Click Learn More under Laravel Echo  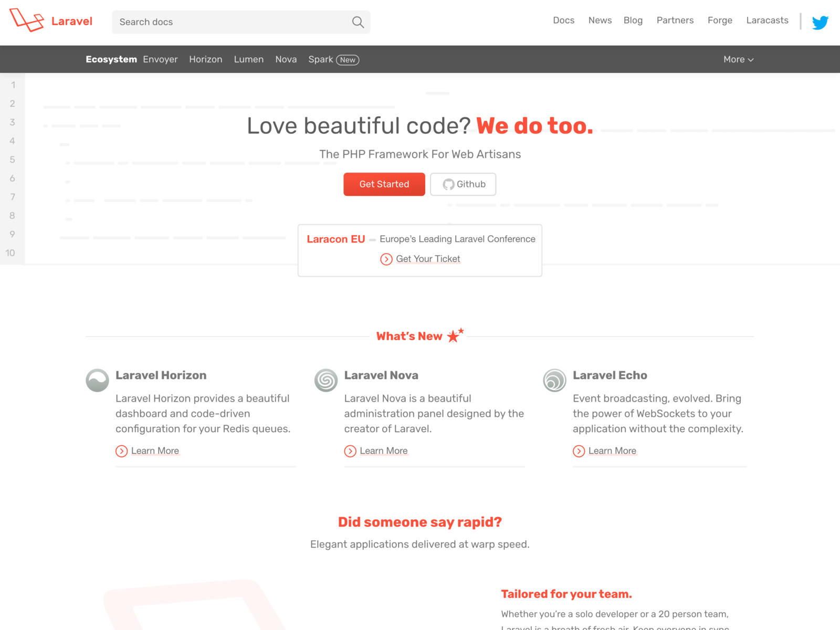click(x=612, y=451)
